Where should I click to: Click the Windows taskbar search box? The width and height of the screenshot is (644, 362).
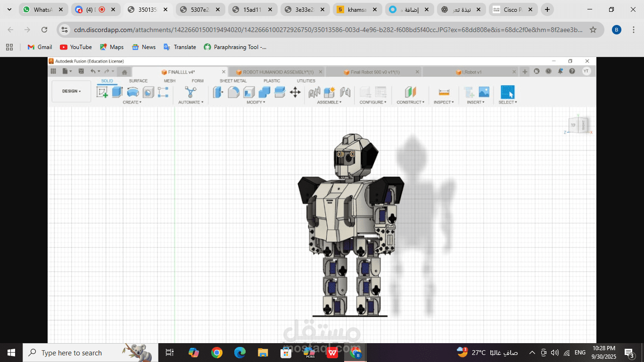(x=71, y=353)
